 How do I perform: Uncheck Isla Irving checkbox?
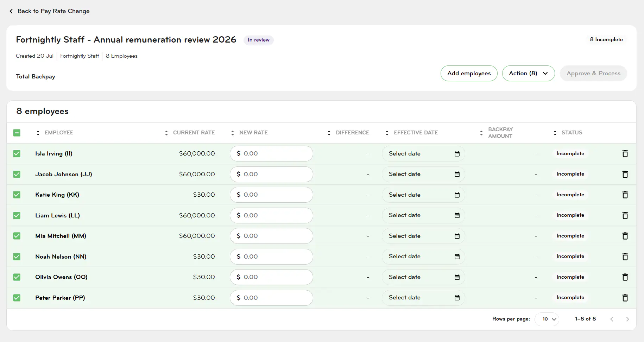tap(17, 153)
